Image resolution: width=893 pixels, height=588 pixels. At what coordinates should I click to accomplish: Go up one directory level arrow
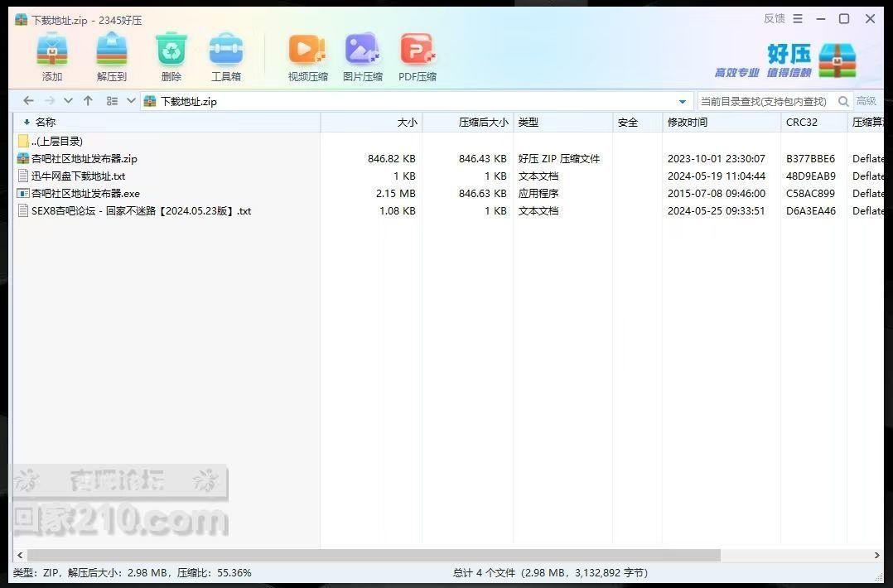(x=88, y=101)
